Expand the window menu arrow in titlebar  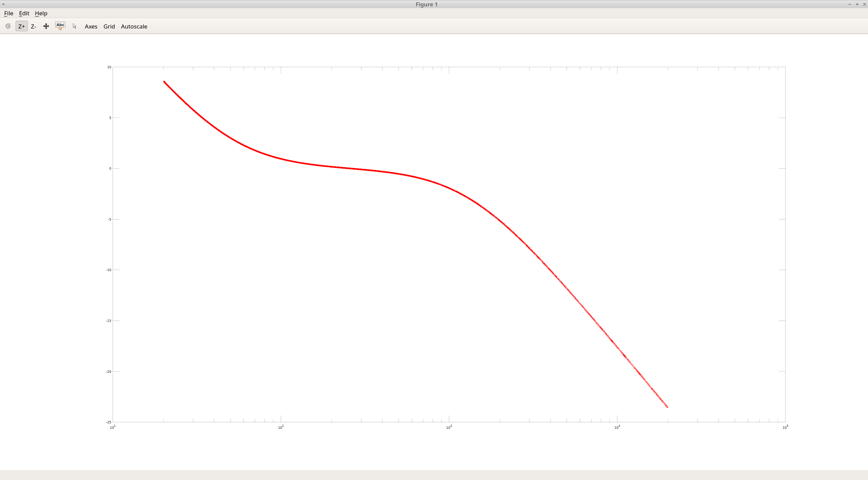[3, 4]
